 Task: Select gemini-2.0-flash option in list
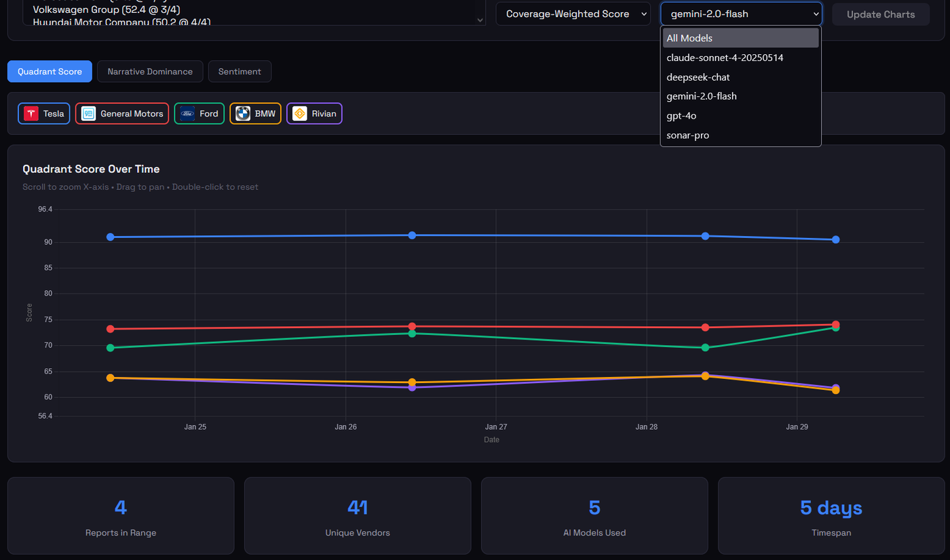pyautogui.click(x=740, y=96)
